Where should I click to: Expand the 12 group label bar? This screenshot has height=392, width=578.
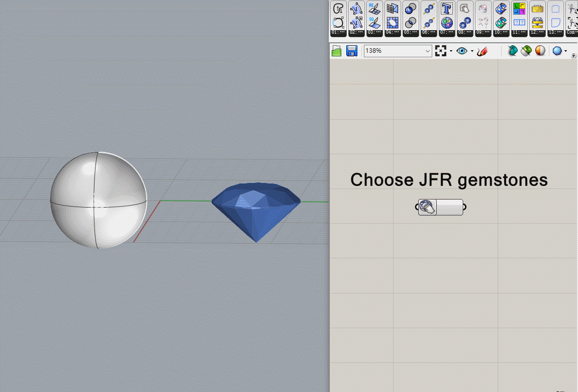pos(537,33)
